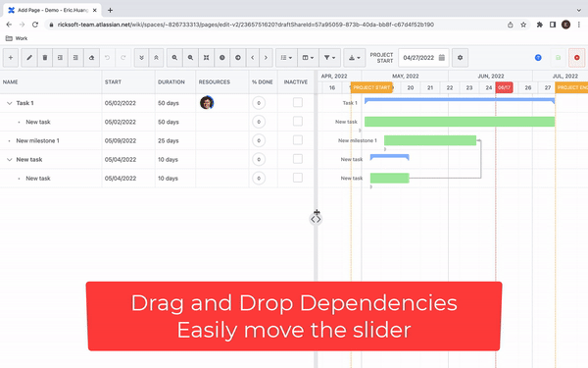Add a new task with plus icon

tap(11, 58)
